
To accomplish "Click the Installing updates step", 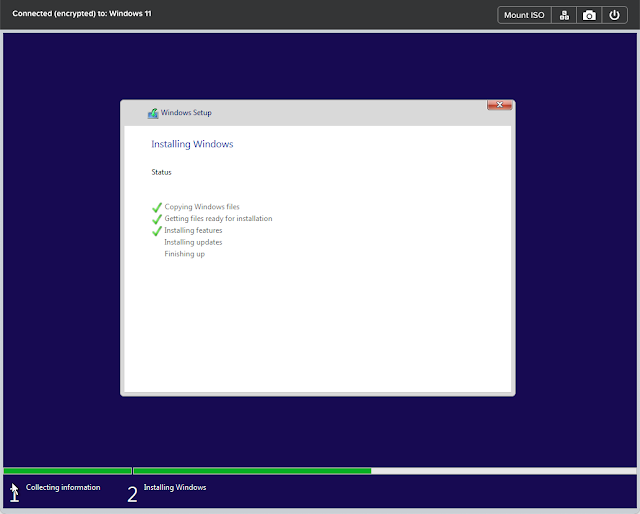I will point(193,242).
